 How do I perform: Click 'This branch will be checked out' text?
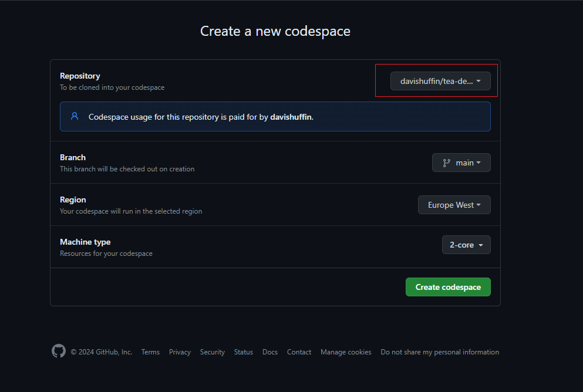click(x=127, y=168)
